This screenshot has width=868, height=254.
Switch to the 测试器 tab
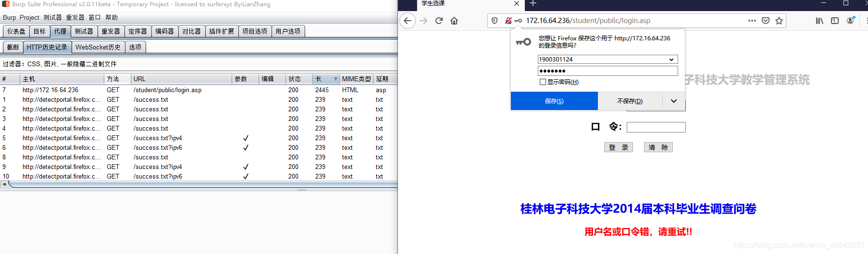point(84,31)
